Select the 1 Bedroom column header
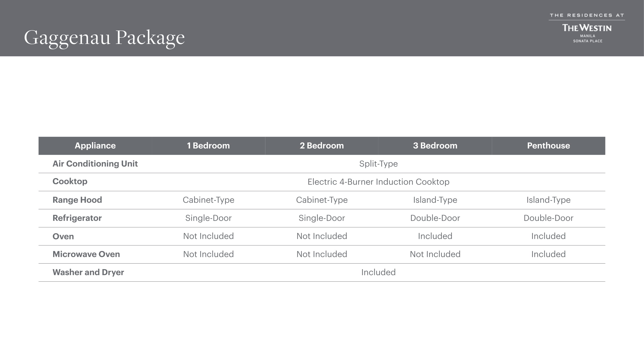 (208, 146)
